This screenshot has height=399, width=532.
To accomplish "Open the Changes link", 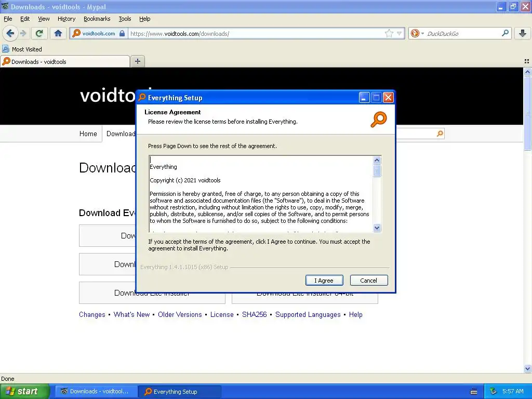I will click(x=92, y=314).
